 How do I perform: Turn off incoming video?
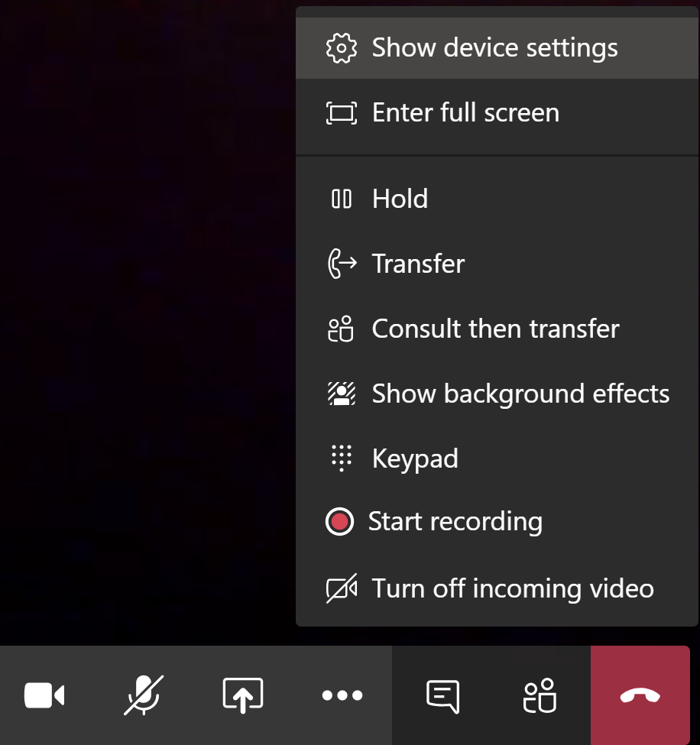(x=513, y=589)
